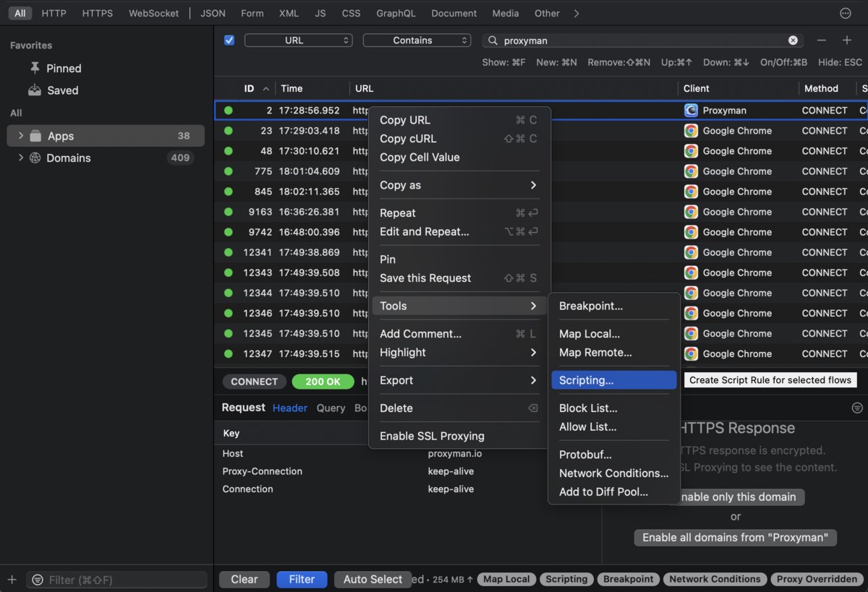Choose Delete from the context menu

tap(459, 408)
